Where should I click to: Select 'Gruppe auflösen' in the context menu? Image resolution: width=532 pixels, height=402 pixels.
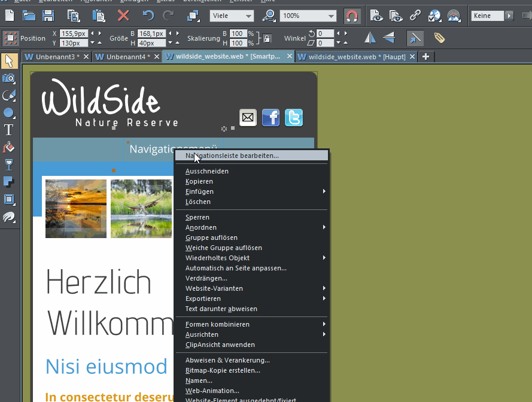tap(252, 237)
